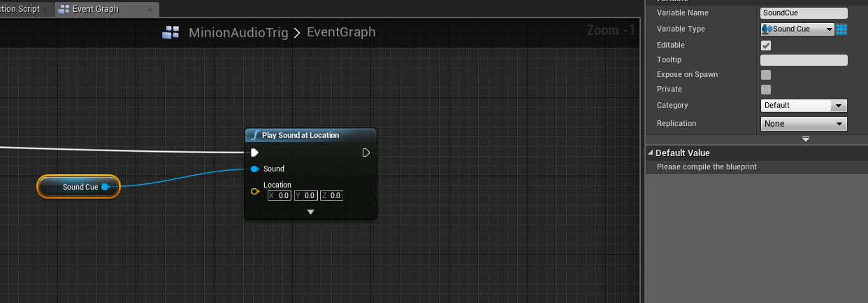
Task: Collapse the Default Value section
Action: [651, 153]
